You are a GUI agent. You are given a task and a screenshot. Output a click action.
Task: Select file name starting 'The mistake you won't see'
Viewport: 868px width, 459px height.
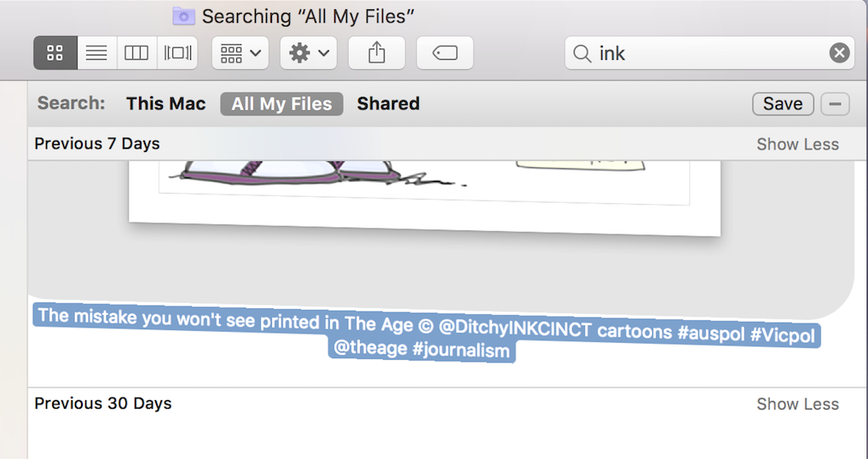(426, 334)
